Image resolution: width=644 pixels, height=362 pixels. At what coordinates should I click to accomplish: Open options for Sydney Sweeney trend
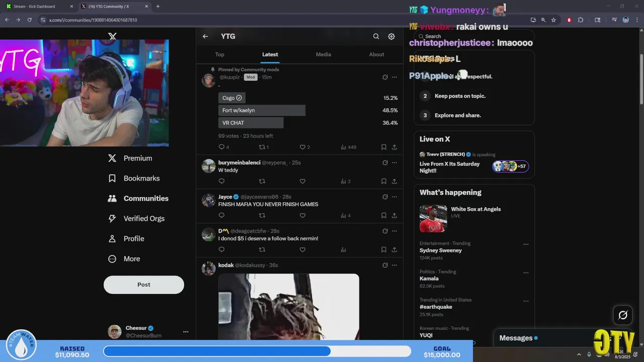coord(526,244)
